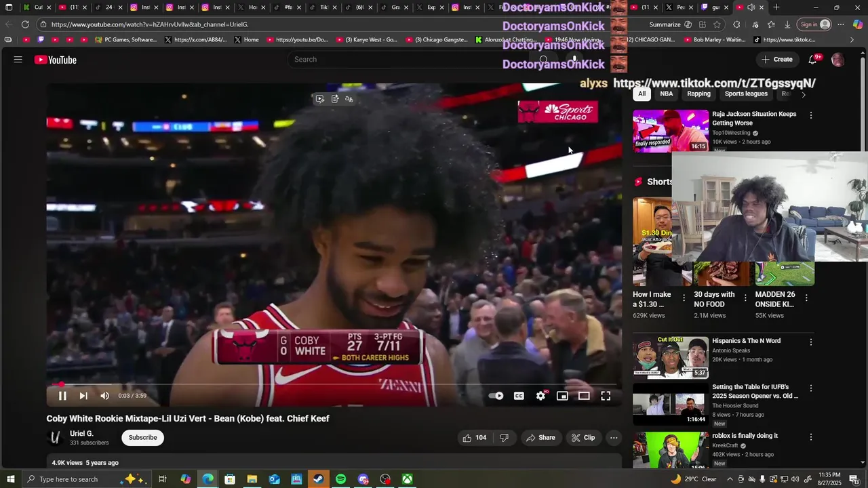
Task: Enter full screen mode
Action: point(606,396)
